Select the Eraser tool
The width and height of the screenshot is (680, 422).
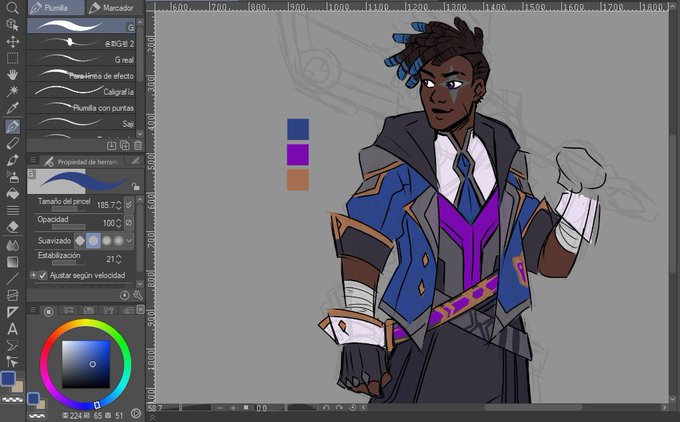(12, 227)
